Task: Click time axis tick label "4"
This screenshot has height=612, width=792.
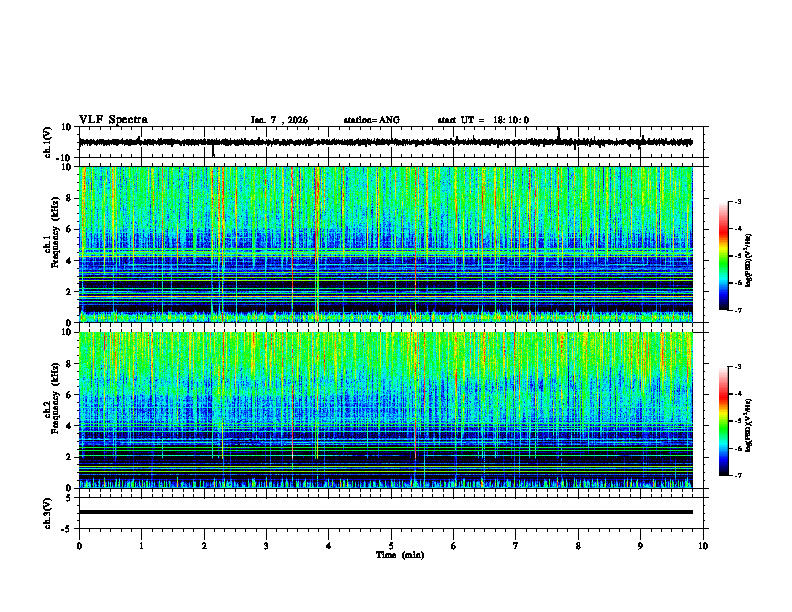Action: click(x=329, y=545)
